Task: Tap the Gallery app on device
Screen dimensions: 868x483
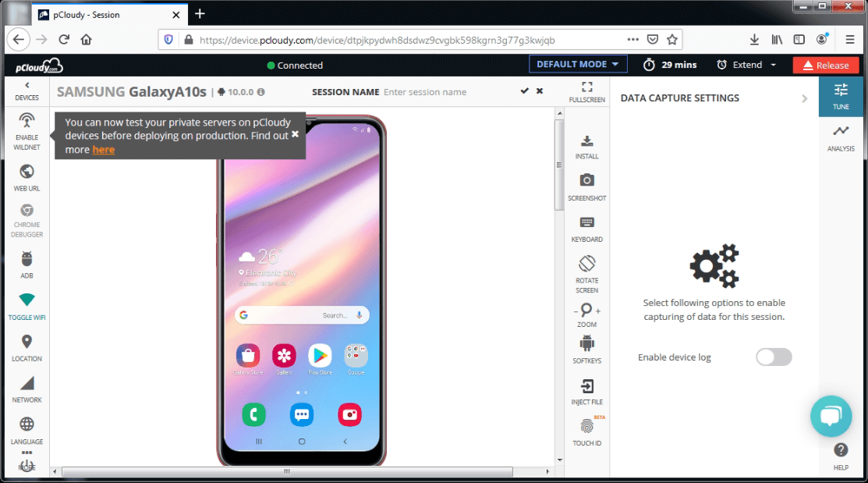Action: [x=284, y=356]
